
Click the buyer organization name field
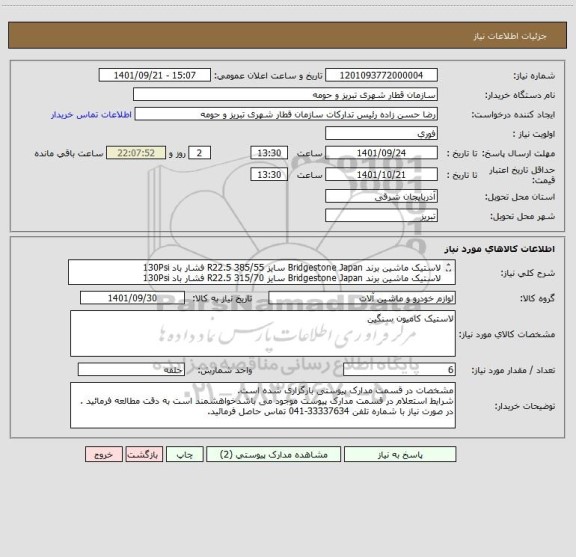285,94
